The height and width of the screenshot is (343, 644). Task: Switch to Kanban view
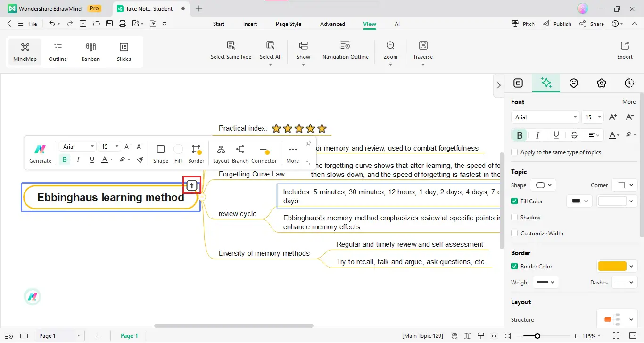(91, 52)
